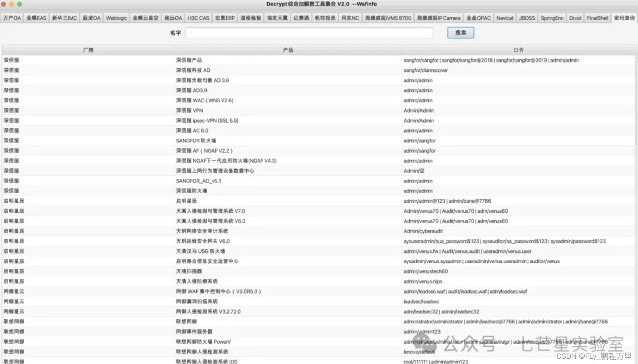Screen dimensions: 638x364
Task: Select the 网御漏洞扫描系统 row
Action: [x=319, y=301]
